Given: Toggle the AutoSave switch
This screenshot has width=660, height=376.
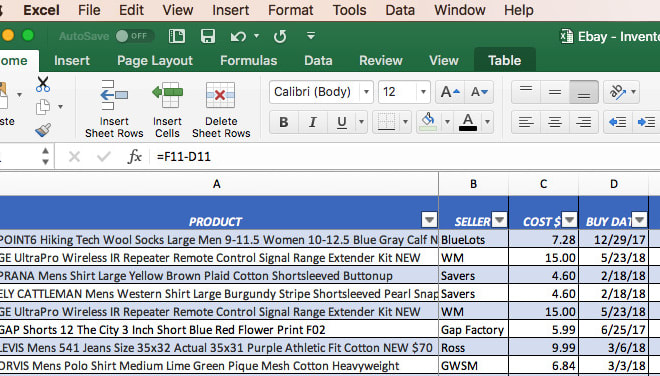Looking at the screenshot, I should (135, 36).
